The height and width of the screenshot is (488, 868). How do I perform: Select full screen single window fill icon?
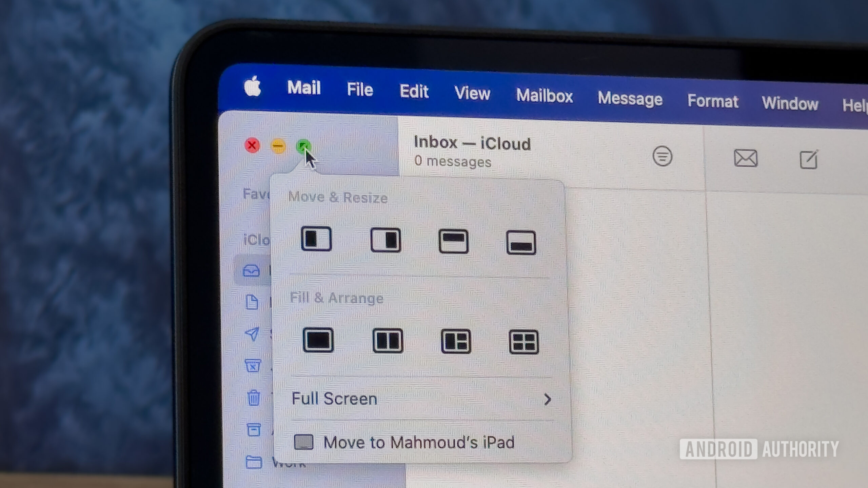[x=318, y=340]
